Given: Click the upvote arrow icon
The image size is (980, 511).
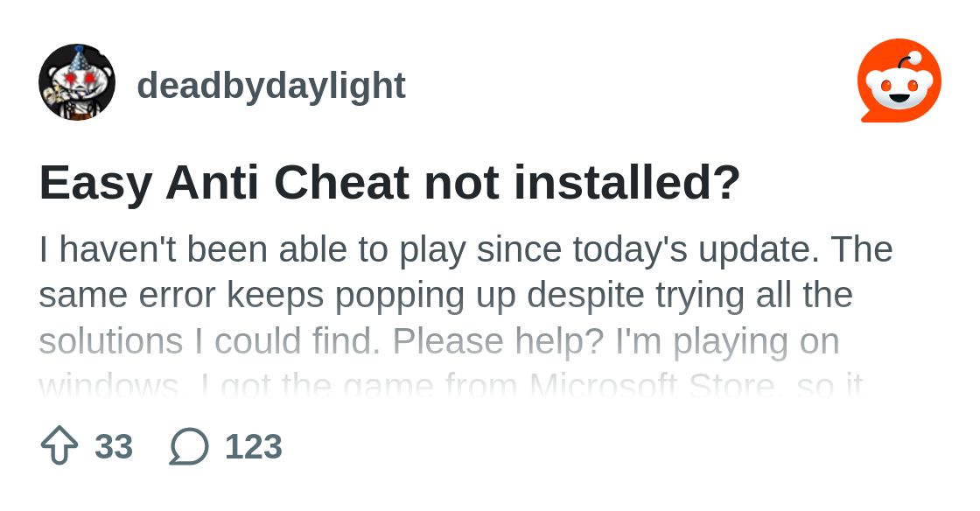Looking at the screenshot, I should [x=59, y=445].
